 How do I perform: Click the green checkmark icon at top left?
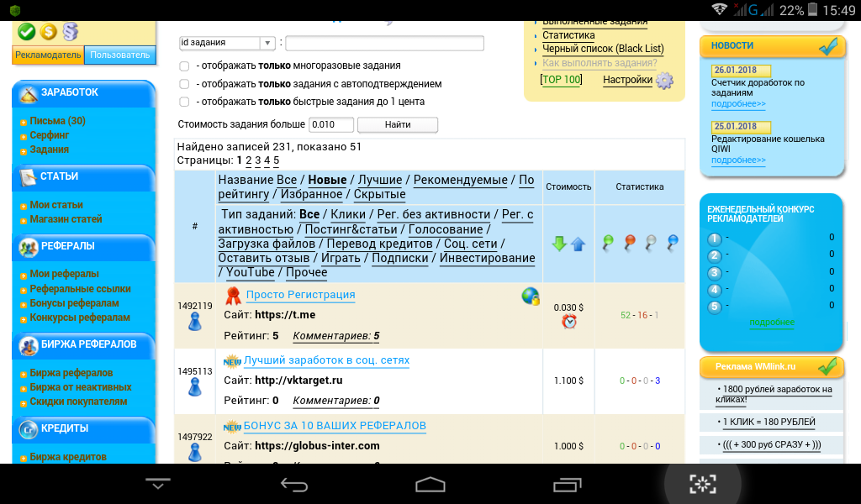coord(26,32)
